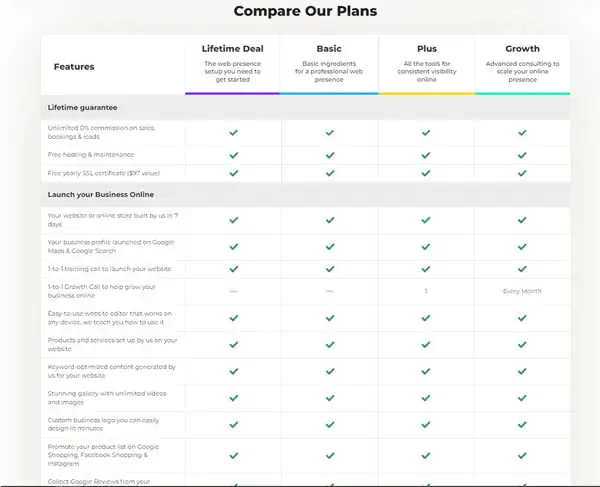Click the Keyword-optimized content feature label
The width and height of the screenshot is (600, 487).
point(112,371)
